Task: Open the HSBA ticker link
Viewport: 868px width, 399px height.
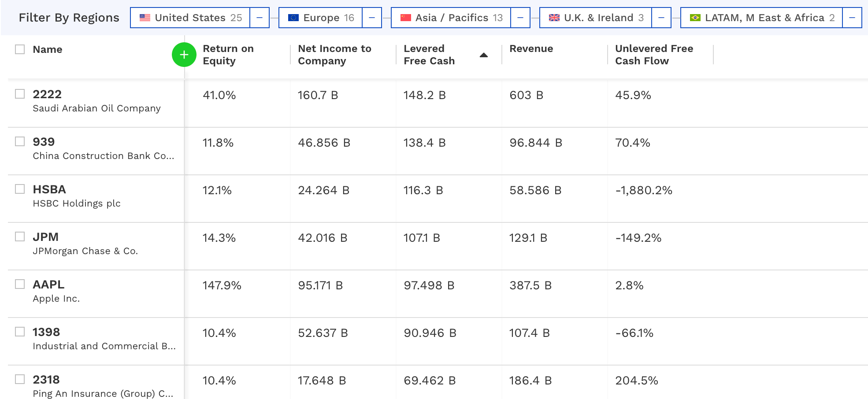Action: (49, 189)
